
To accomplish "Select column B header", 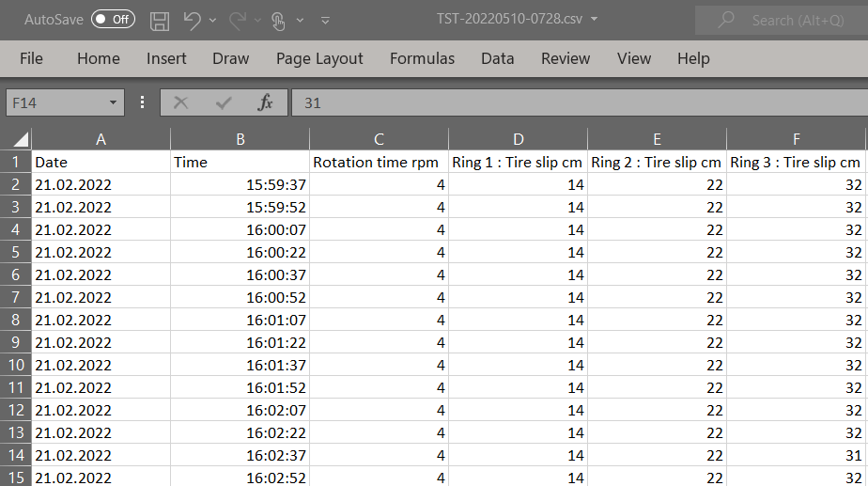I will [240, 139].
